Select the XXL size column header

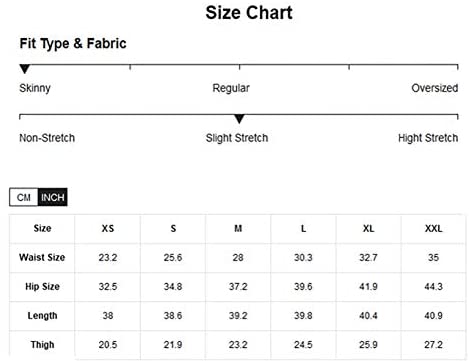pos(433,229)
